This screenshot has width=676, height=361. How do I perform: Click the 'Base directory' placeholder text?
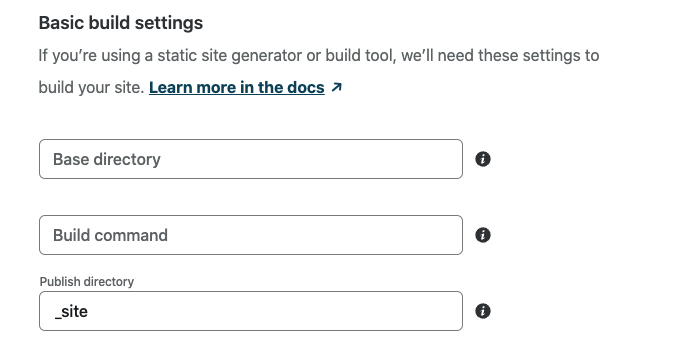(106, 159)
